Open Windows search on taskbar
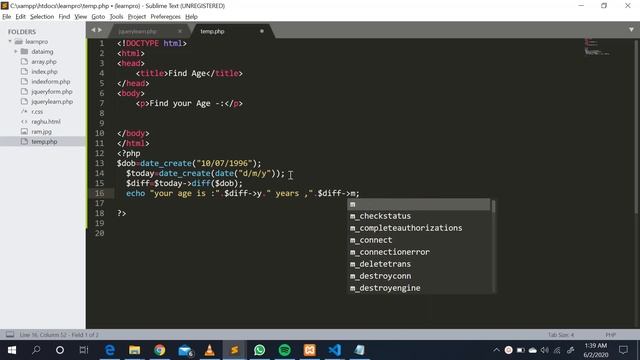This screenshot has height=360, width=640. point(36,350)
